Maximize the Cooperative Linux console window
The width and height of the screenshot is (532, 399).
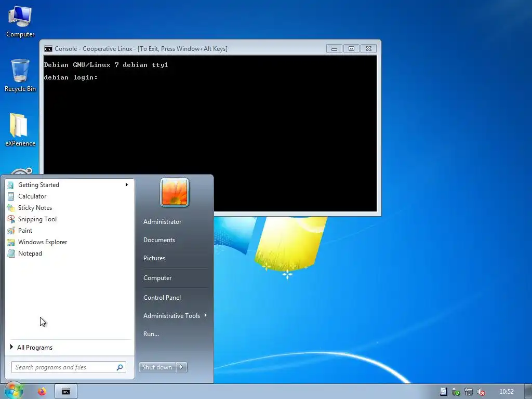[x=352, y=49]
